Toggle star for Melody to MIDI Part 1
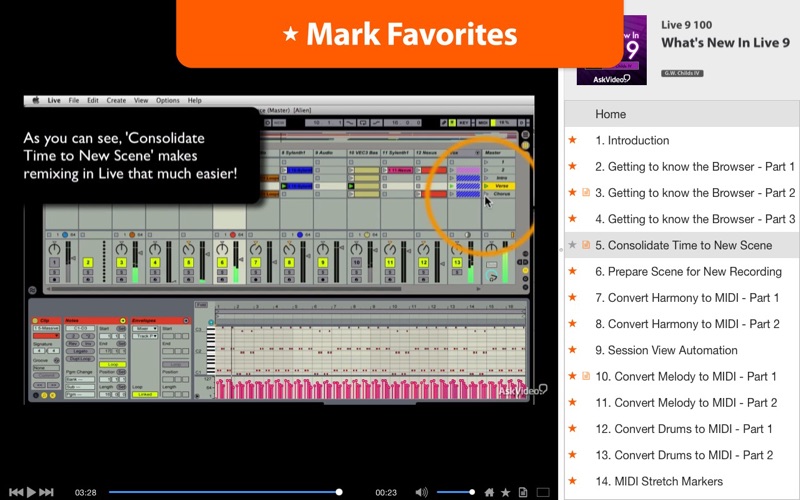Screen dimensions: 800x500 coord(573,376)
